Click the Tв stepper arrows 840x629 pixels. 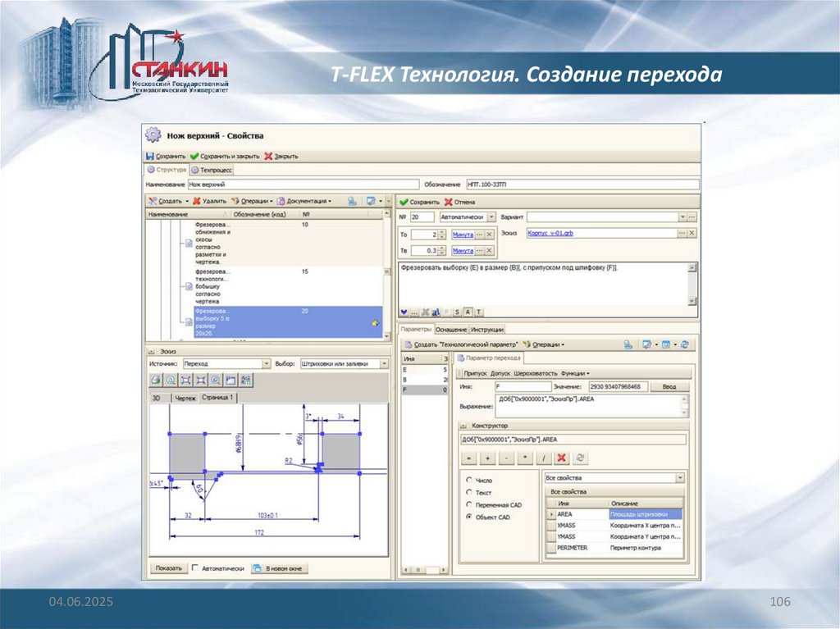441,250
